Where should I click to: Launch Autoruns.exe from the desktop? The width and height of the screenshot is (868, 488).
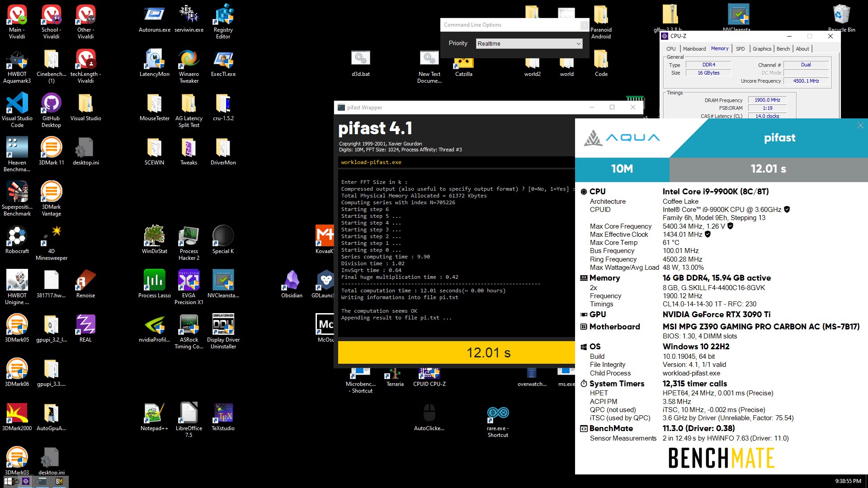pos(155,18)
